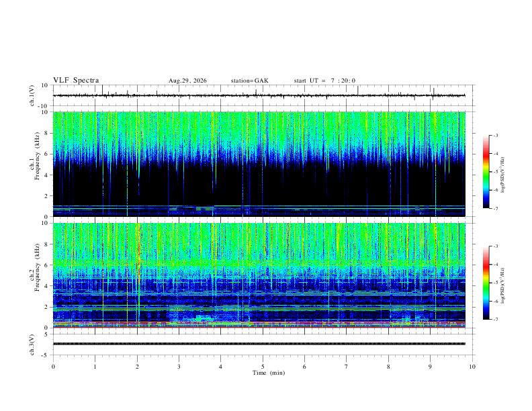
Task: Click the black ch.3 signal trace band
Action: 259,344
